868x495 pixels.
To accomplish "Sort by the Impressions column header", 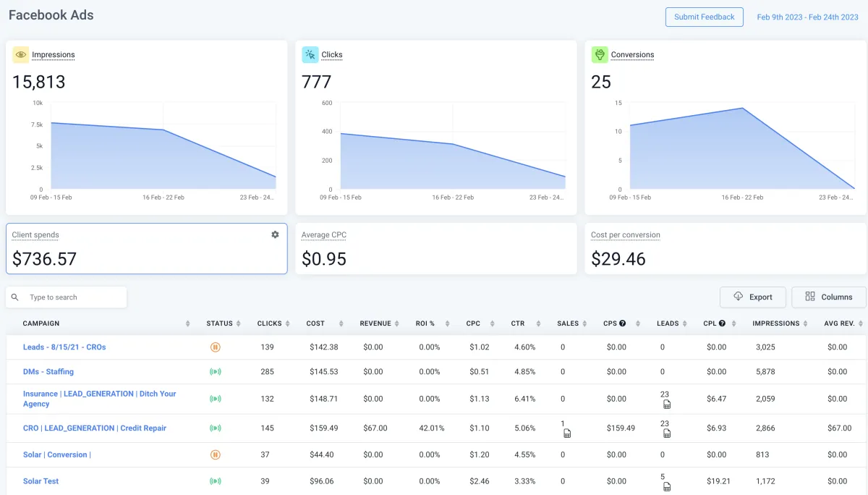I will click(780, 323).
